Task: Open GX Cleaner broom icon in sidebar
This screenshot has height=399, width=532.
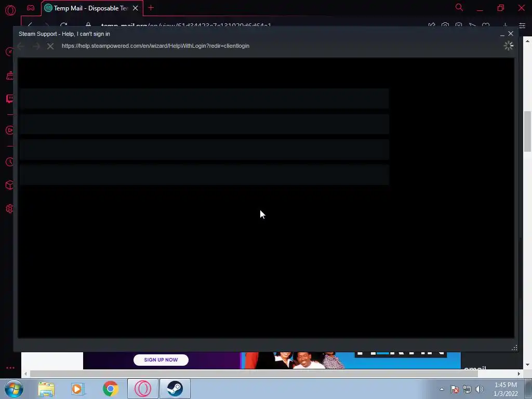Action: pos(10,75)
